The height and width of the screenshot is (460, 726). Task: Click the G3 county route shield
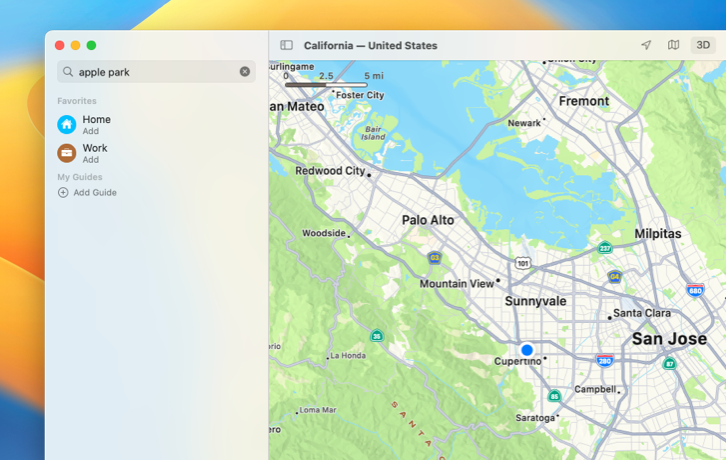434,257
